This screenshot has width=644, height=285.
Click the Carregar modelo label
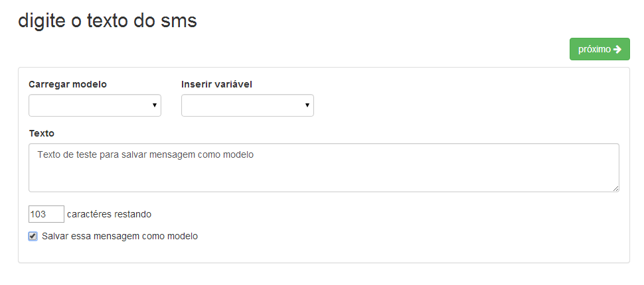(68, 84)
